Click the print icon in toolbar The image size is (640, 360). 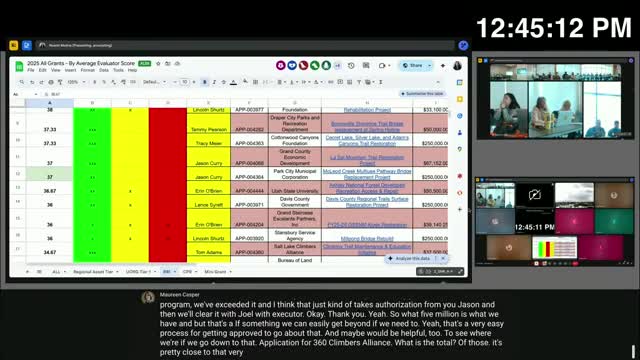click(51, 82)
